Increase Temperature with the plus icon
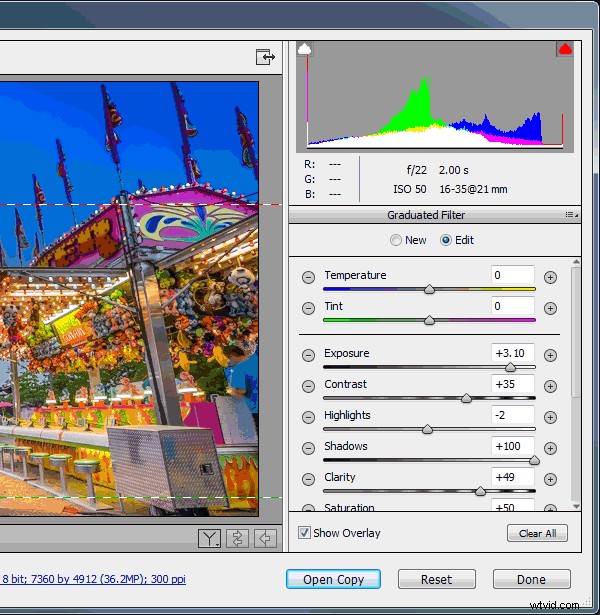 click(550, 277)
